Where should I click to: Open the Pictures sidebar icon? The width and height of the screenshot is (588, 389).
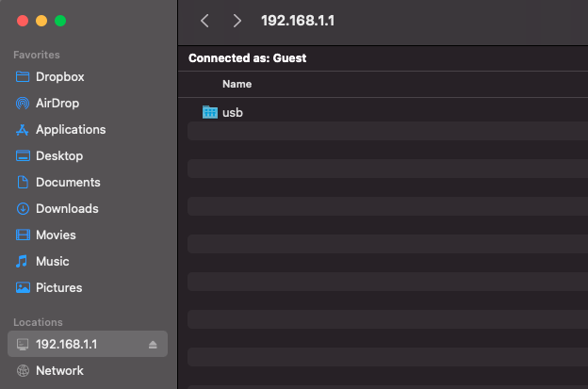23,287
